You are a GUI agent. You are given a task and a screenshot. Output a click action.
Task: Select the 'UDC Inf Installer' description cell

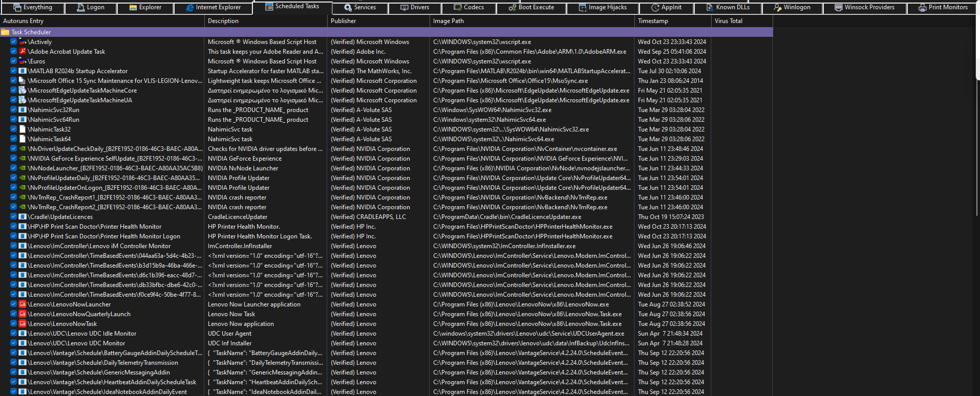[229, 343]
